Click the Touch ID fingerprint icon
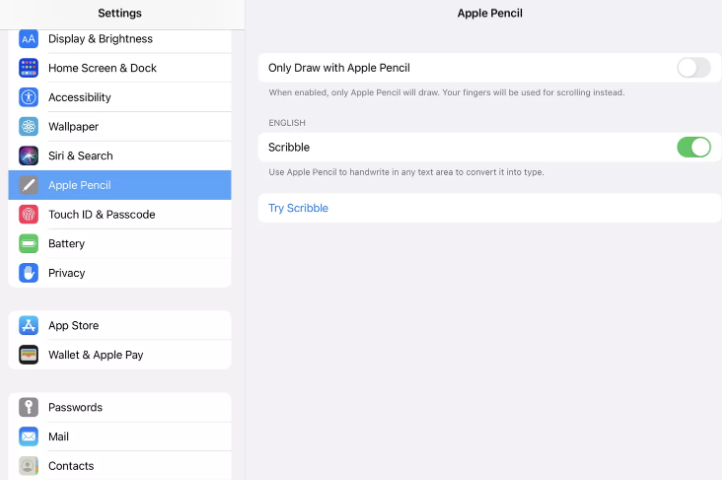This screenshot has height=480, width=722. (29, 214)
